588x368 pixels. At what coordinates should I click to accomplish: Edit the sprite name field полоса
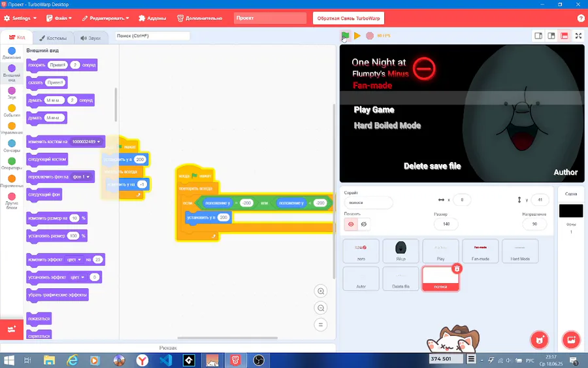click(x=368, y=203)
